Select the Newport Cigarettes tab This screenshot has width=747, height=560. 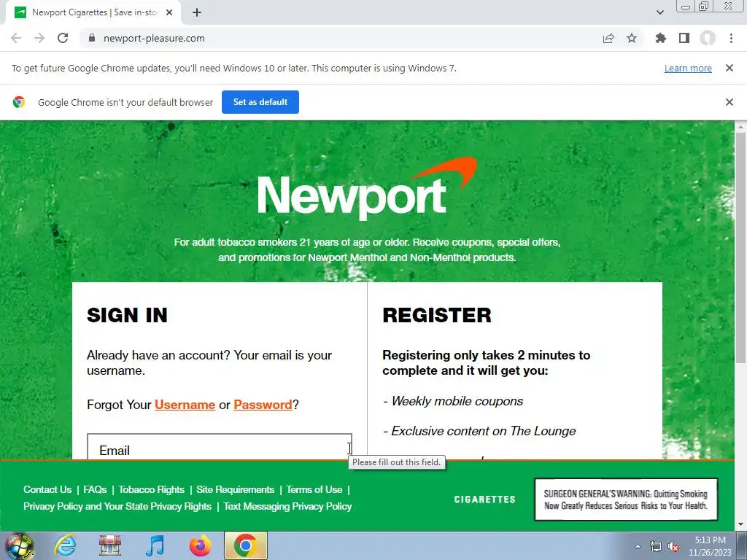coord(94,12)
